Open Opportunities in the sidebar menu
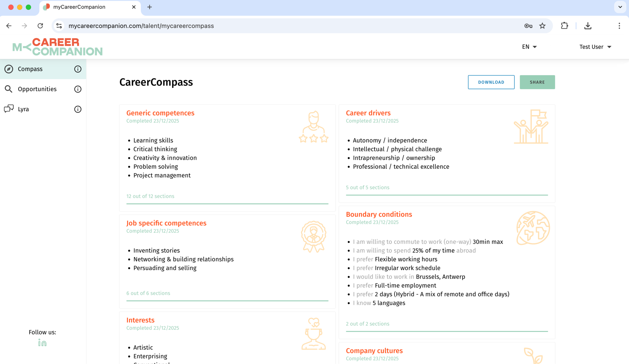 pos(37,89)
